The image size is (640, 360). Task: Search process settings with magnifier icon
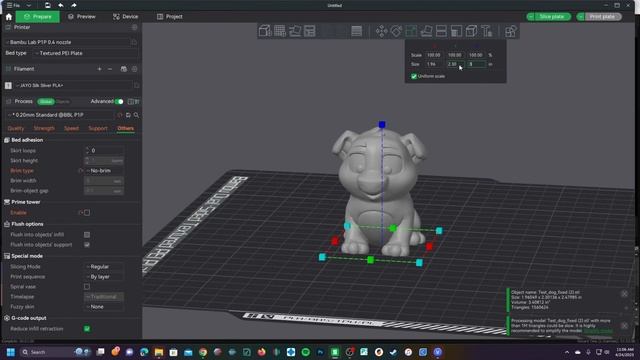tap(136, 115)
